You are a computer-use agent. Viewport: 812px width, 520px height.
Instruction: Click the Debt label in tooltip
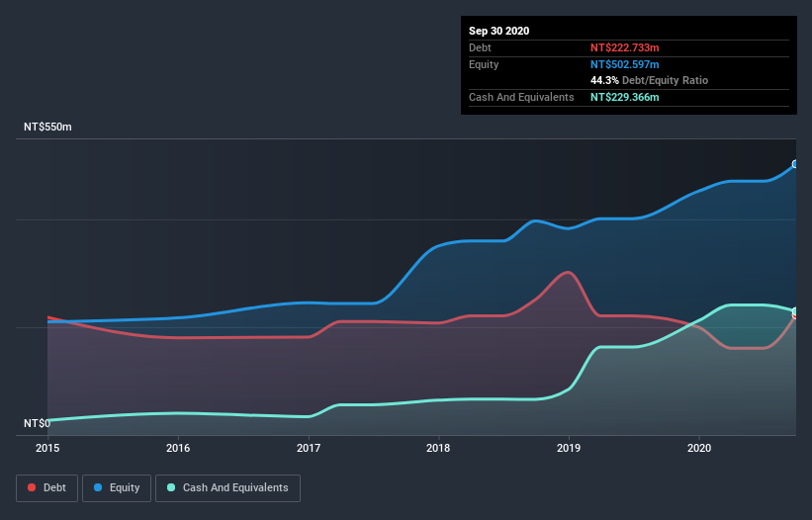480,47
